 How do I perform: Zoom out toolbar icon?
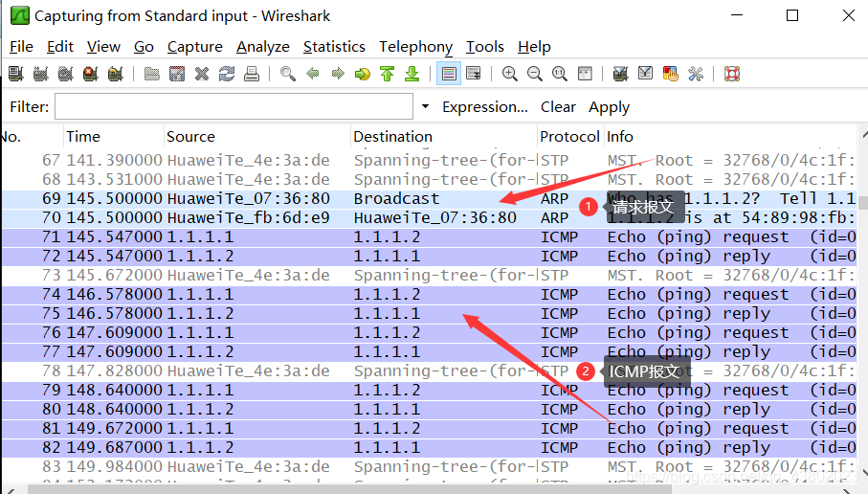tap(535, 74)
